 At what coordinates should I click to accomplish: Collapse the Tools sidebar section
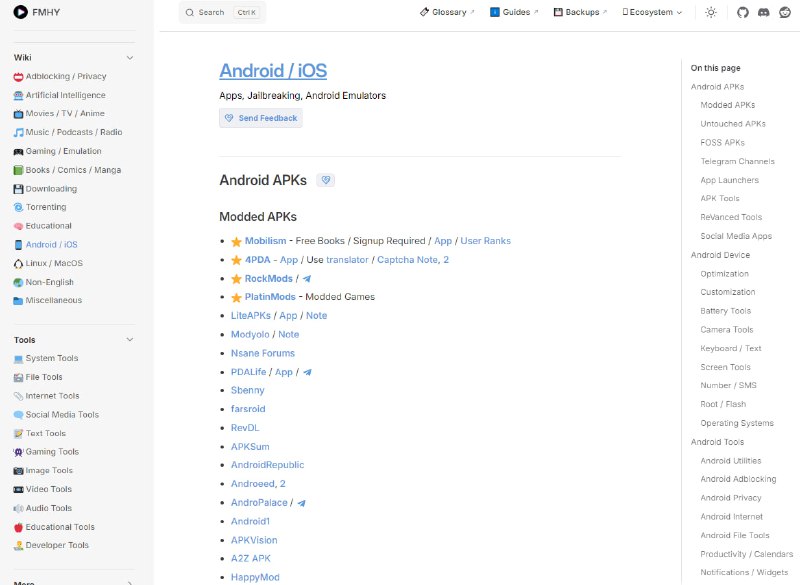pos(129,340)
